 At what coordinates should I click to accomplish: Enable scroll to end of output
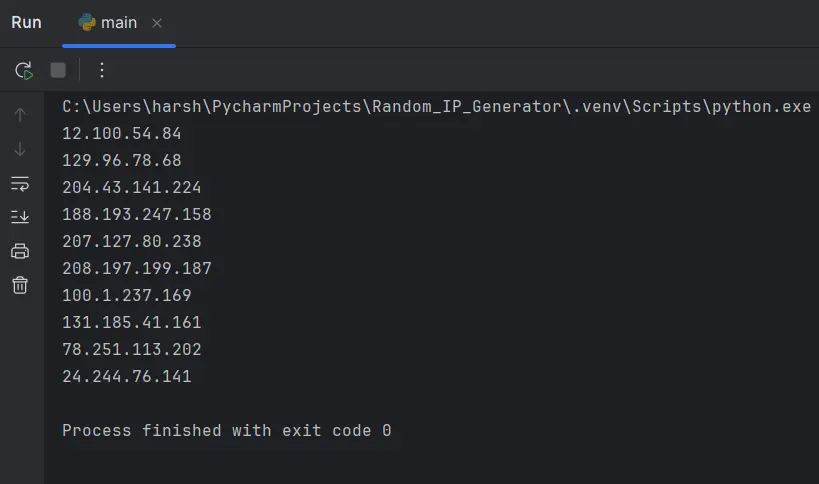(20, 216)
